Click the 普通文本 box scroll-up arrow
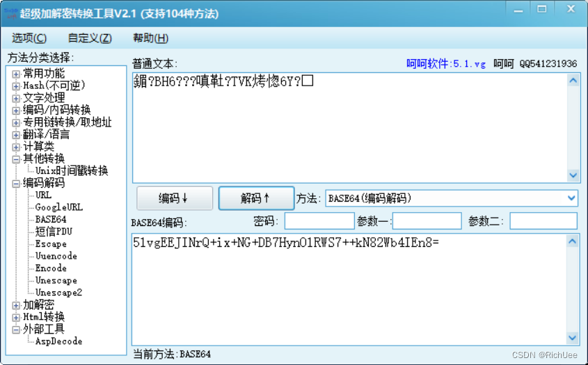This screenshot has height=365, width=588. pos(573,80)
